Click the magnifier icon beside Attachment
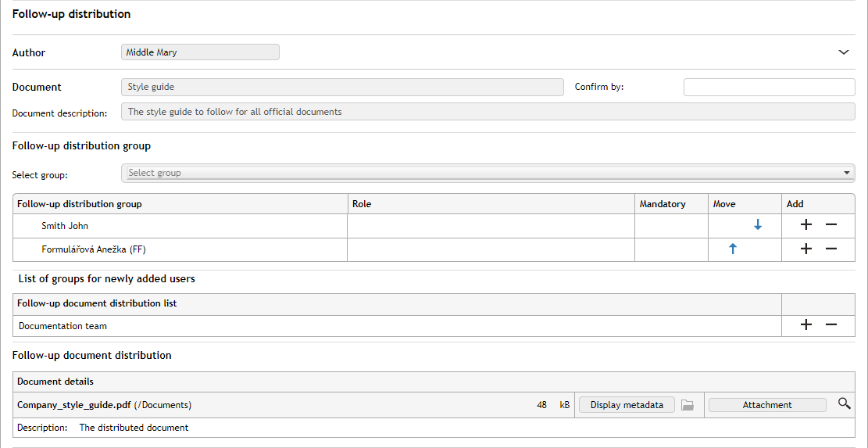 pos(844,404)
